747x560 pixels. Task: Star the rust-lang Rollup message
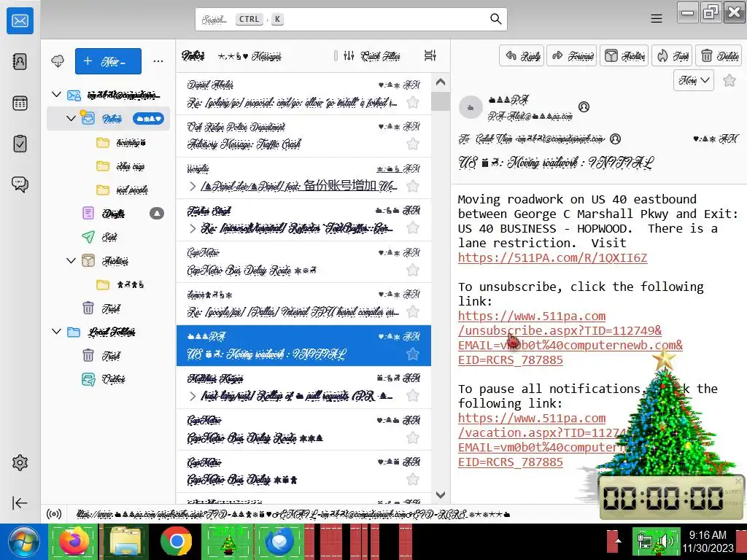(413, 396)
